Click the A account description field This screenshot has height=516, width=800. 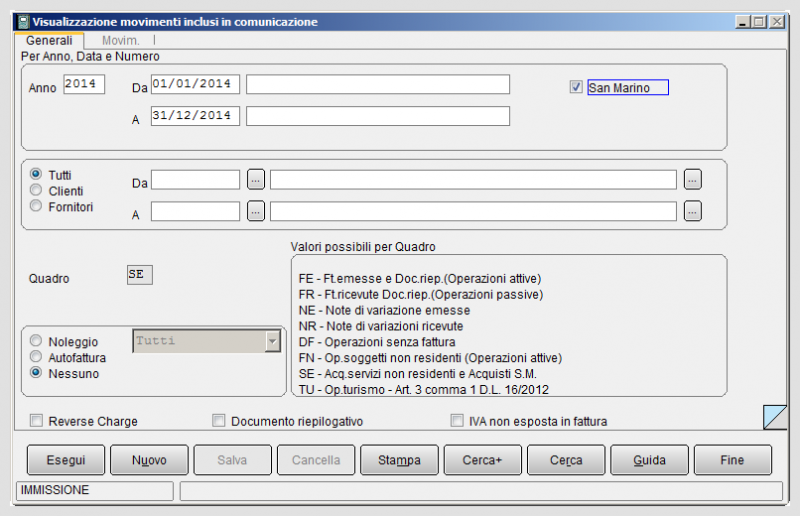click(473, 211)
